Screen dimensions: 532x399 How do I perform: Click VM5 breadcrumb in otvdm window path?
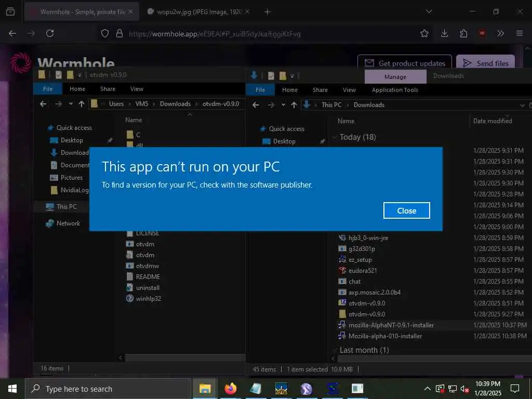pos(142,104)
